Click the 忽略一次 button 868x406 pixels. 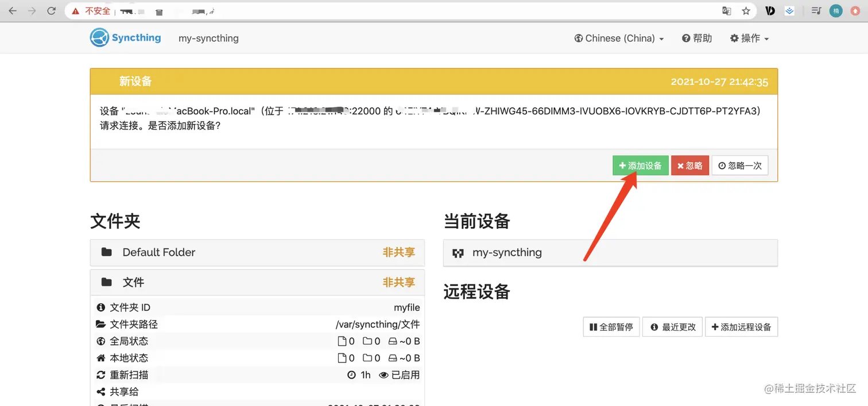pos(740,166)
